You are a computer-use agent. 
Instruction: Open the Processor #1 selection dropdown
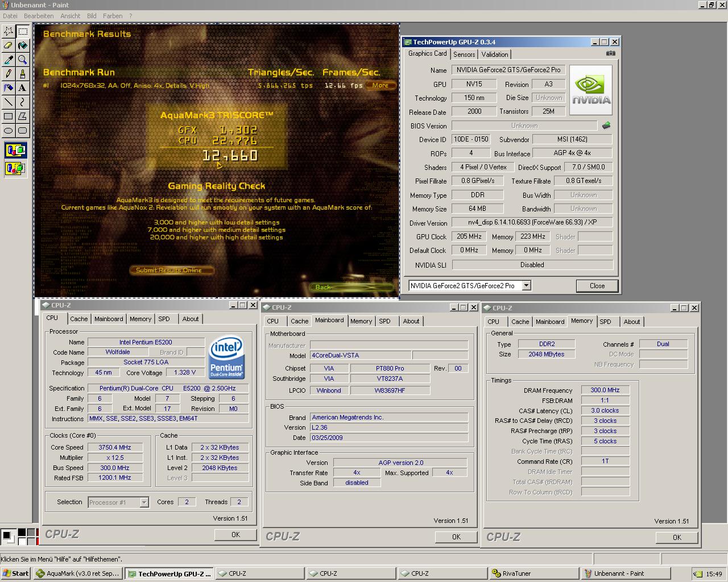[x=144, y=502]
